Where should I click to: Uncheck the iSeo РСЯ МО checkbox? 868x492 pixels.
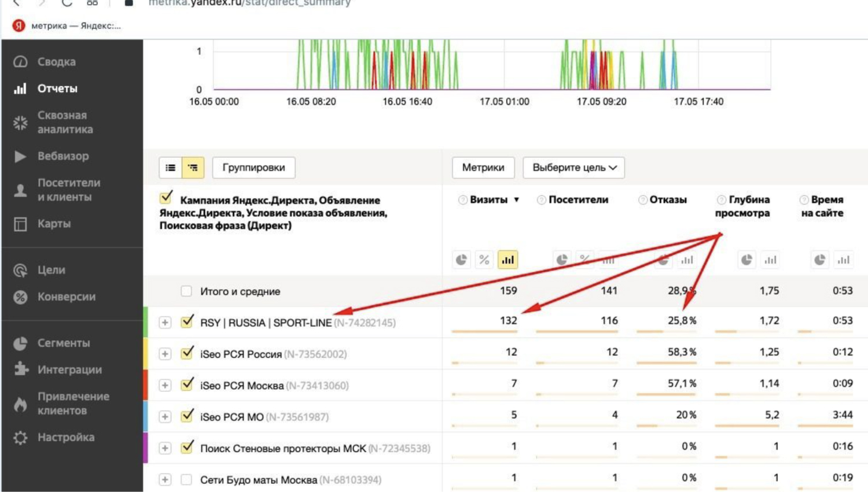187,416
